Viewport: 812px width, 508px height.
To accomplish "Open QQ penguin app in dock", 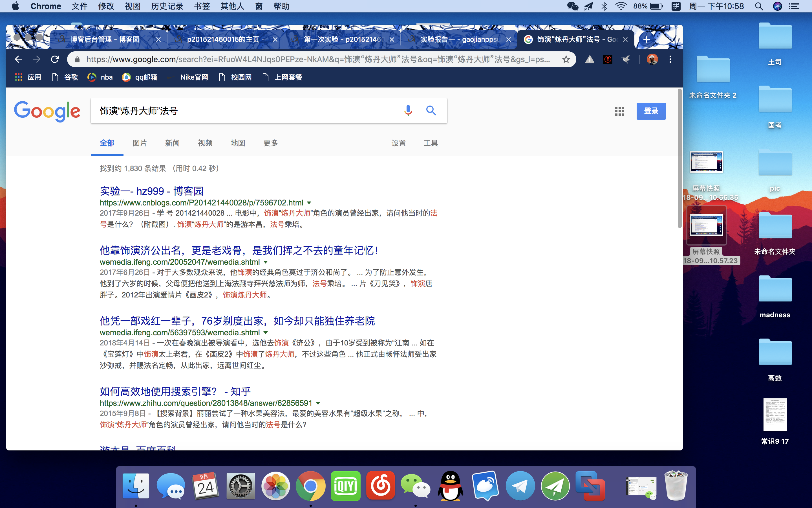I will click(450, 486).
